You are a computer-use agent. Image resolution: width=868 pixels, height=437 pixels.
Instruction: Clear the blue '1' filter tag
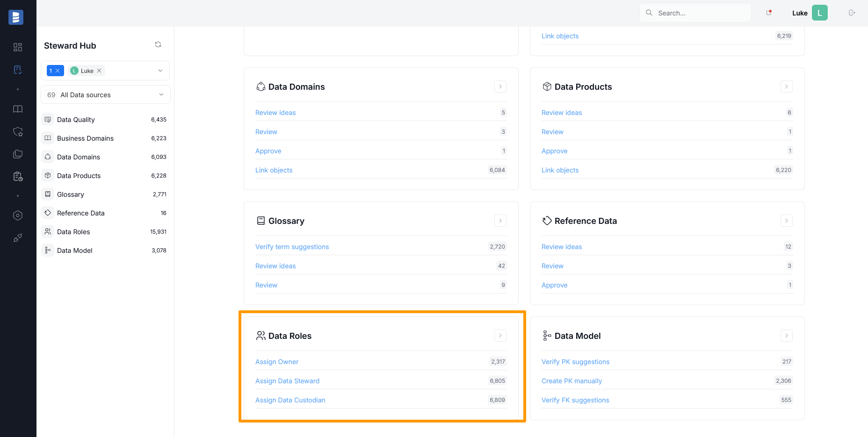[x=58, y=71]
